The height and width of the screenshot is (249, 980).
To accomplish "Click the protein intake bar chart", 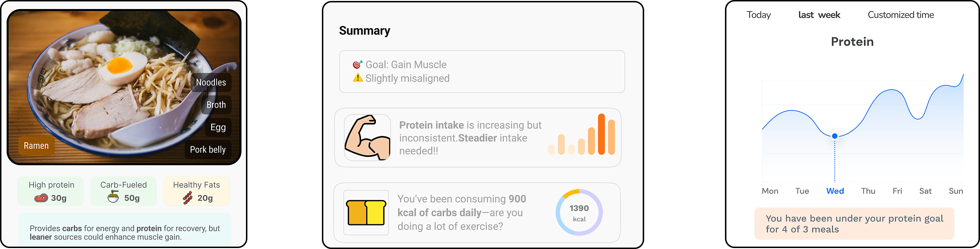I will point(581,135).
